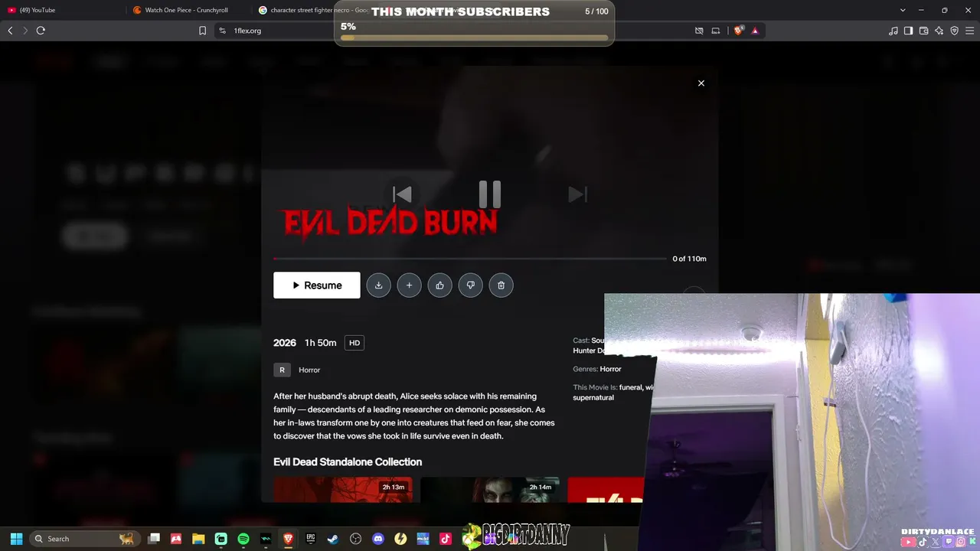Open Brave Shields panel
Screen dimensions: 980x551
coord(738,31)
